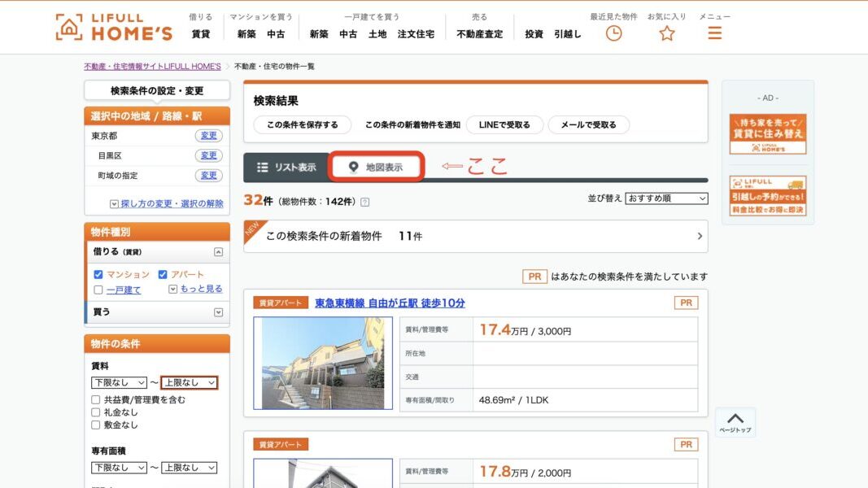Enable the 一戸建て checkbox
Image resolution: width=868 pixels, height=488 pixels.
[x=98, y=289]
